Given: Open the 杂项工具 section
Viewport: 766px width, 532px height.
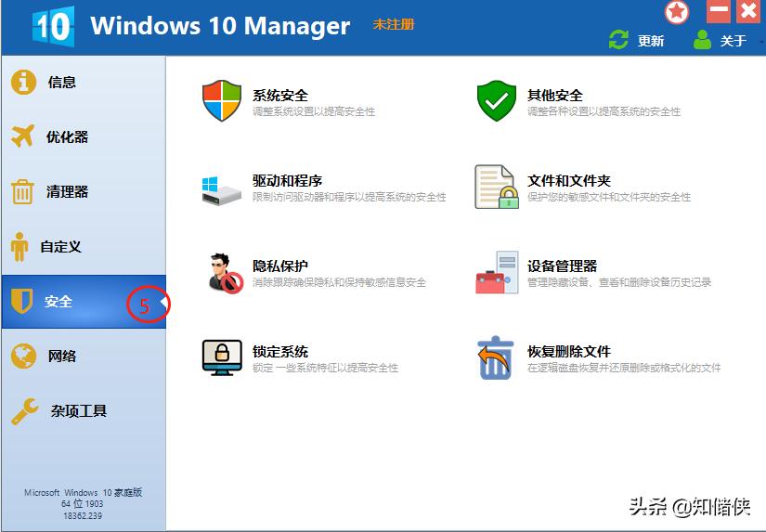Looking at the screenshot, I should coord(79,411).
